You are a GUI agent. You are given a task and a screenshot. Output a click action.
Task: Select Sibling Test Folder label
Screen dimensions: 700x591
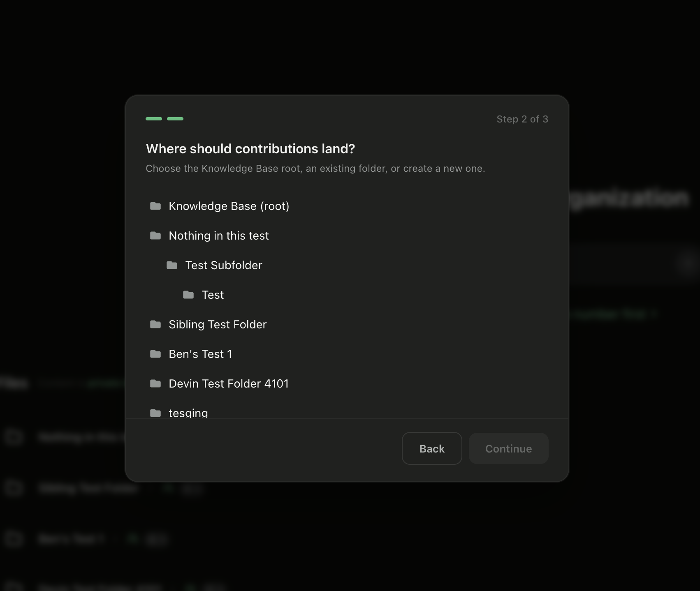point(218,324)
